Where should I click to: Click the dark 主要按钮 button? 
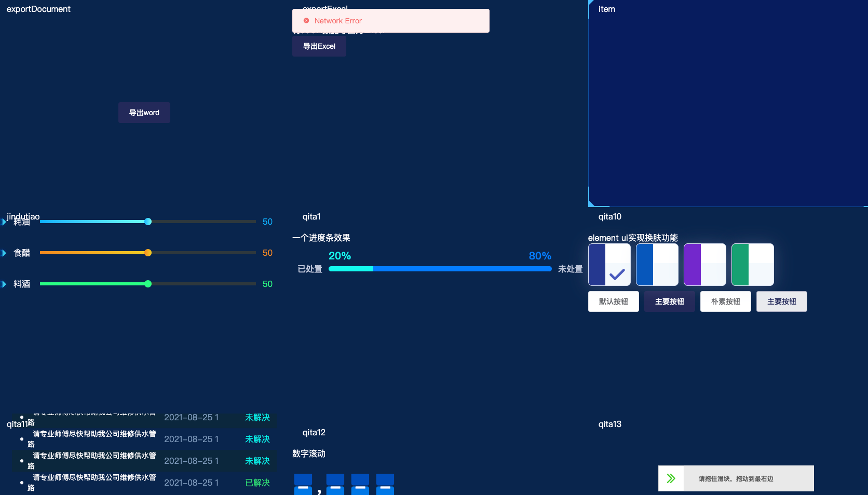pyautogui.click(x=670, y=301)
